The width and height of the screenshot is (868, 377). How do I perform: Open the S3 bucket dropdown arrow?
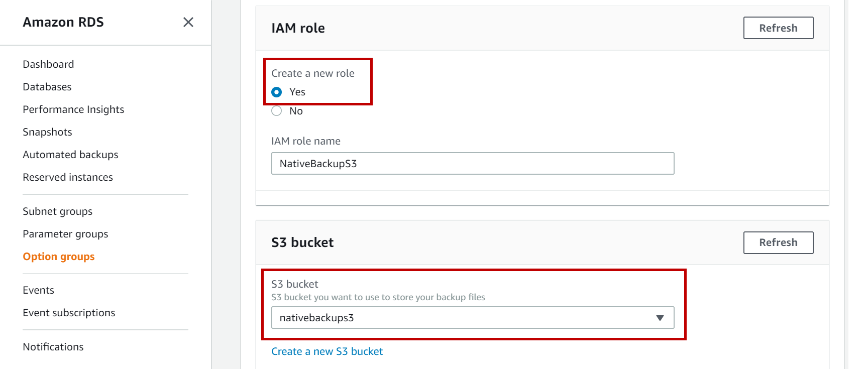(660, 318)
